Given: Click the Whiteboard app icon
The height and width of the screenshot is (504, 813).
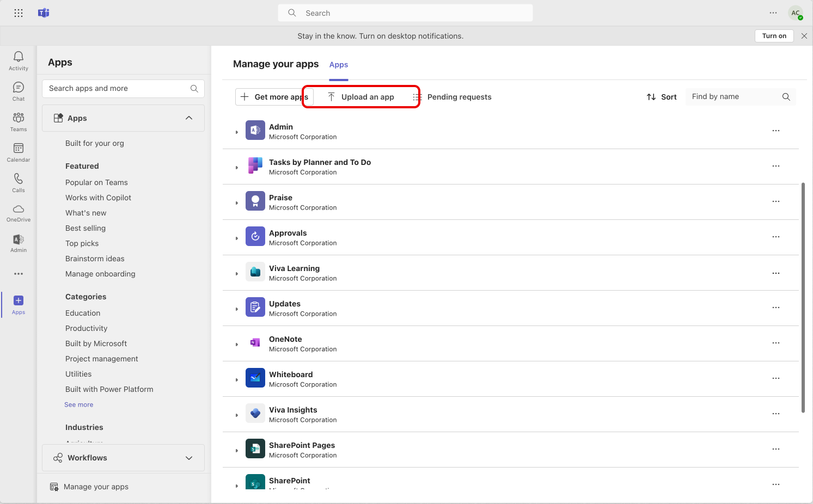Looking at the screenshot, I should pos(255,378).
